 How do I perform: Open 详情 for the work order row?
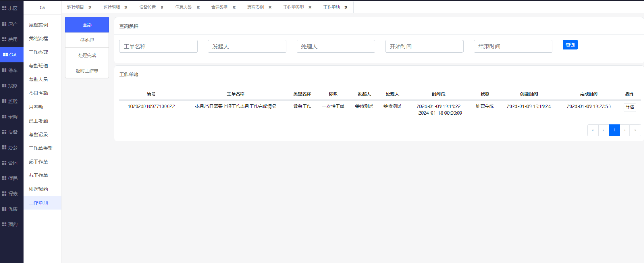630,108
